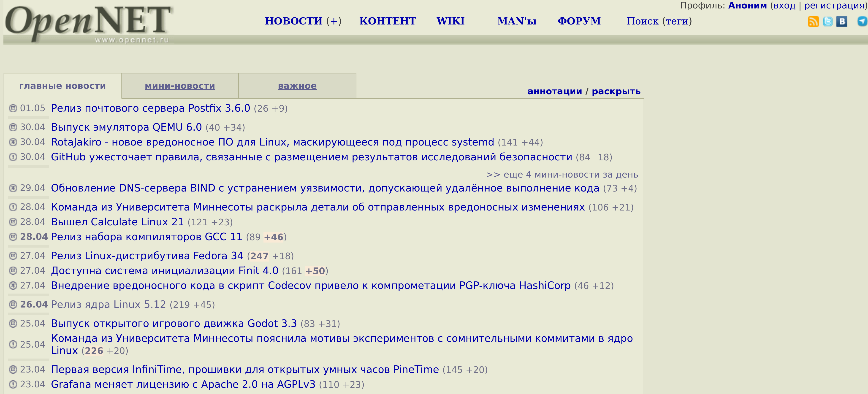
Task: Open Postfix 3.6.0 release article
Action: coord(150,108)
